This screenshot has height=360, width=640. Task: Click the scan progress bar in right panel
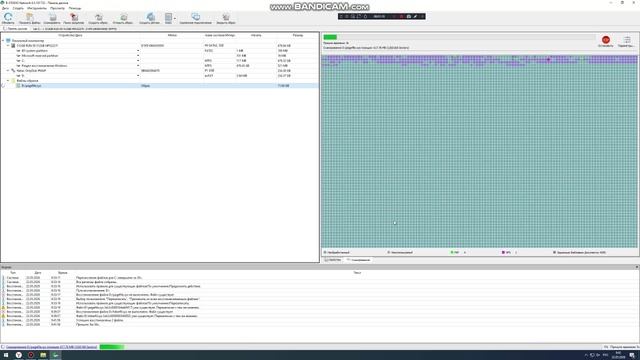(460, 37)
